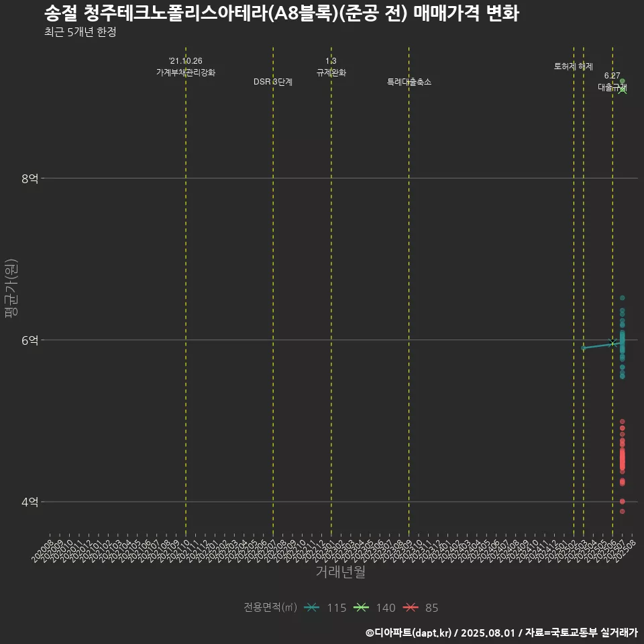
Task: Click the 6억 y-axis label
Action: click(x=30, y=341)
